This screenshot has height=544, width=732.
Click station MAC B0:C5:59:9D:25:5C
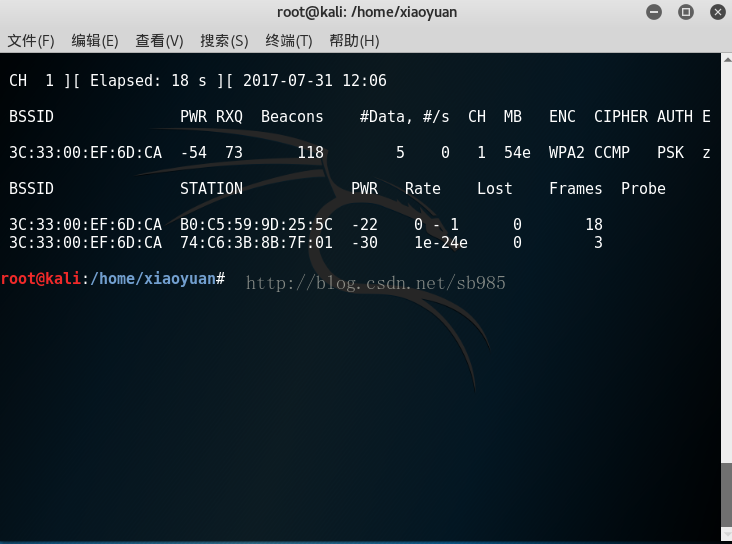(x=256, y=224)
